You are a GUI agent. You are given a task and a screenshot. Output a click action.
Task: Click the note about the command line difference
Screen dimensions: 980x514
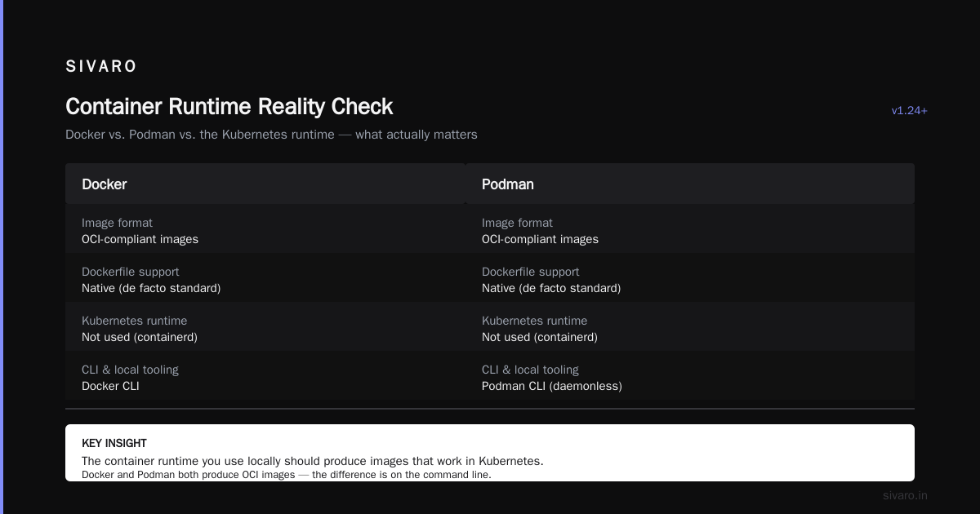287,474
